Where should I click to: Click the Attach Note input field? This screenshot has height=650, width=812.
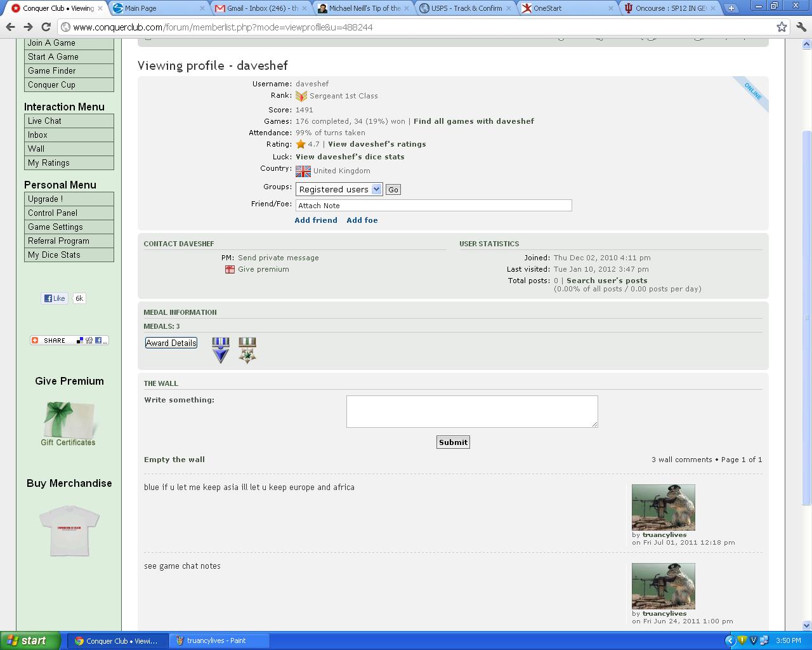click(x=433, y=206)
